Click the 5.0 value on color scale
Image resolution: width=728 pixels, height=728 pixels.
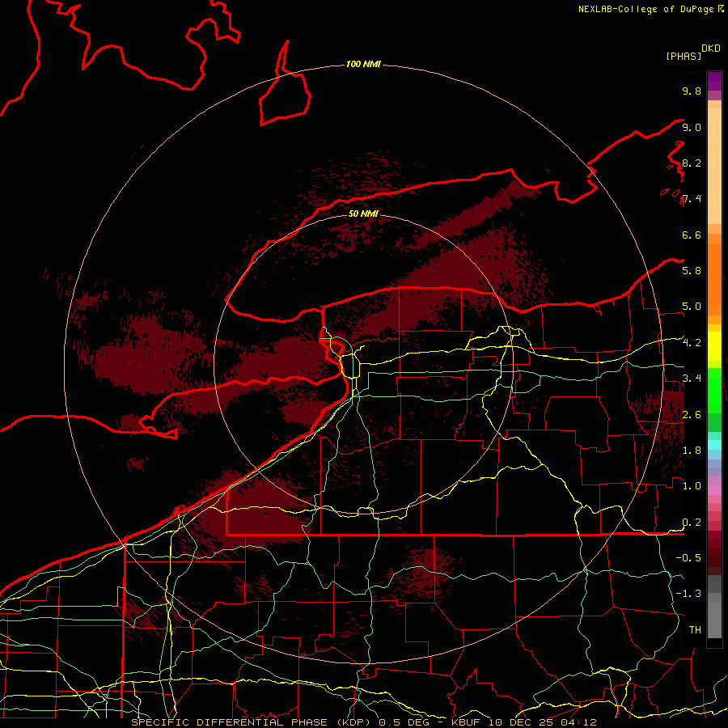[x=692, y=307]
